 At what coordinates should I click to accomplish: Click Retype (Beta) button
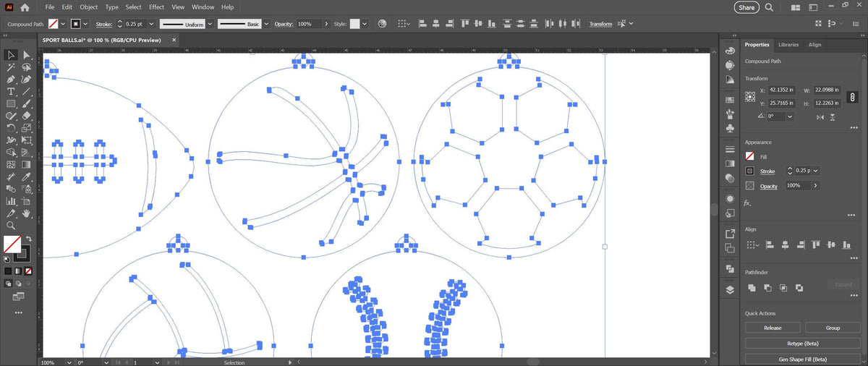coord(803,344)
